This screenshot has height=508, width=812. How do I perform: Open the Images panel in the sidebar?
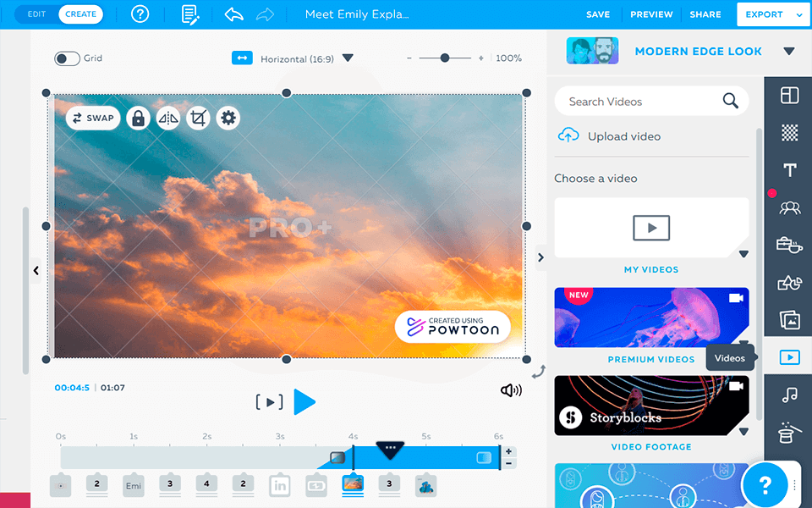788,320
